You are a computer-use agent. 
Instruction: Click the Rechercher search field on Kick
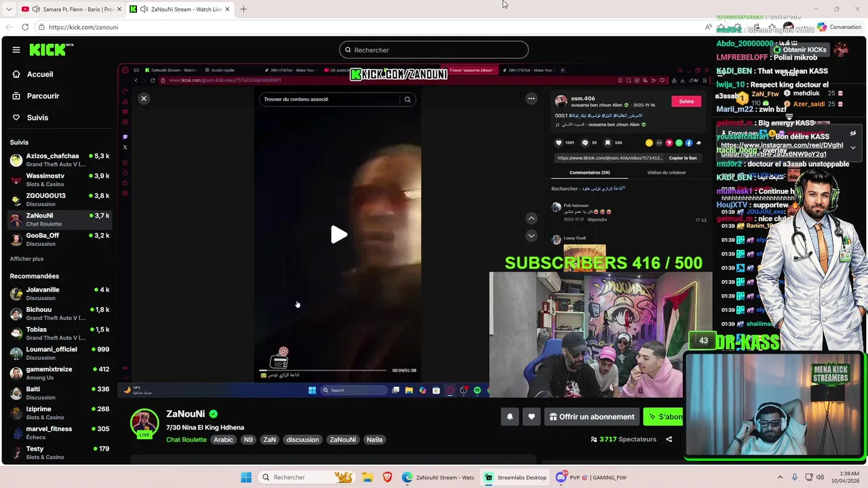434,49
